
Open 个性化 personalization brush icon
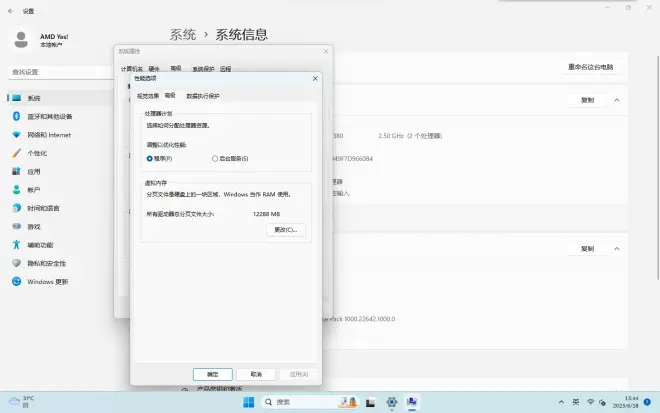(x=16, y=153)
